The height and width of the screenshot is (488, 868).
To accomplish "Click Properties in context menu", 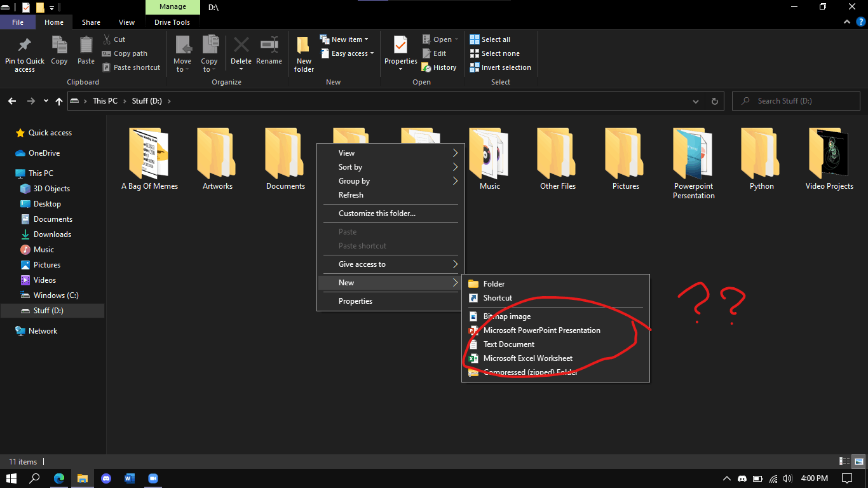I will tap(391, 301).
